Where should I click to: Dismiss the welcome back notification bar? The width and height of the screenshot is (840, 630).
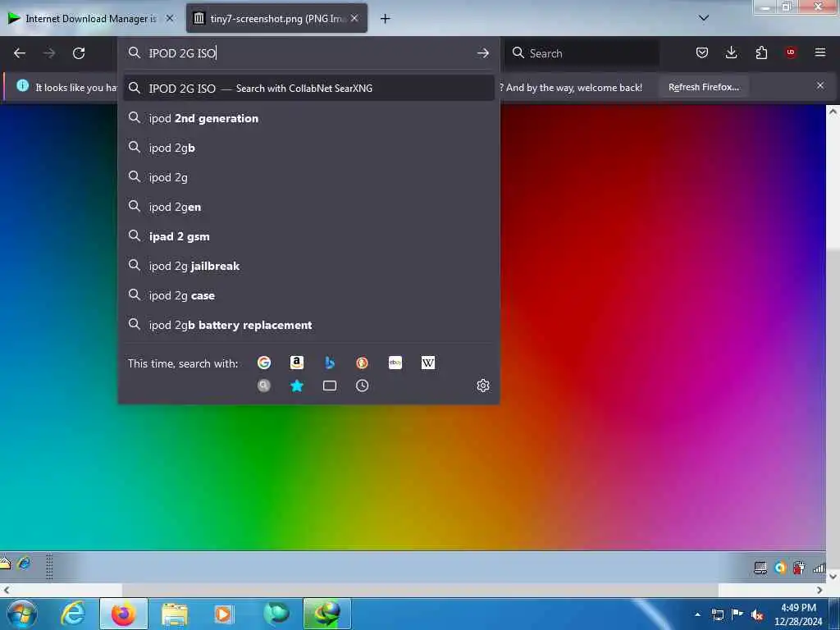(x=820, y=85)
